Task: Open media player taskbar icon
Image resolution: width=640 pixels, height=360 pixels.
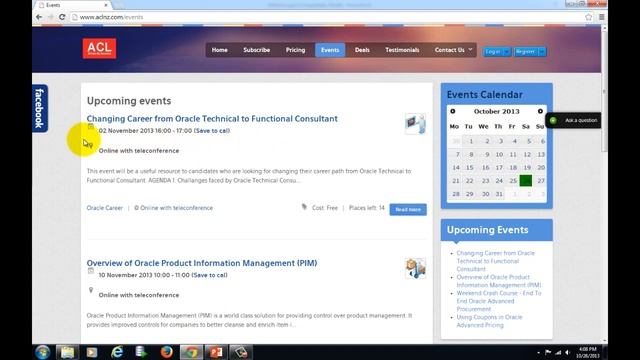Action: click(x=92, y=352)
